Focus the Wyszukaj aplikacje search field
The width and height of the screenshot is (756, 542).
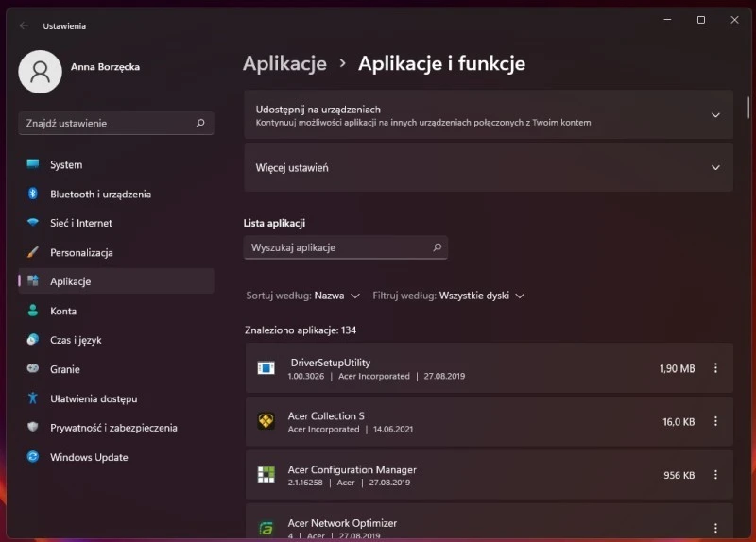point(346,247)
